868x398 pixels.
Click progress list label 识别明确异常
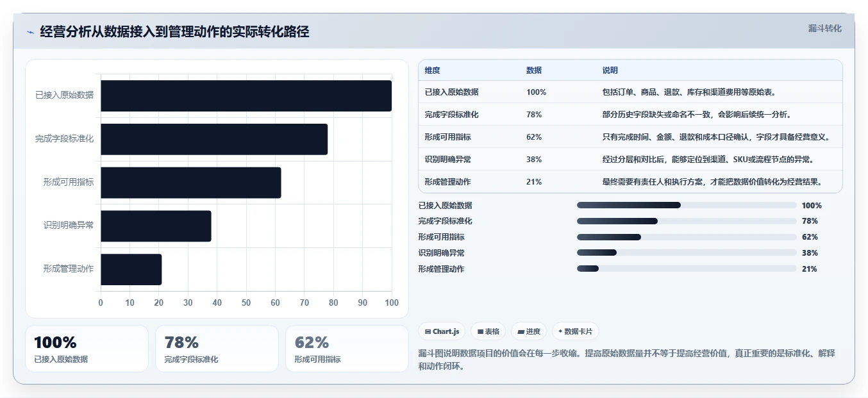point(441,253)
